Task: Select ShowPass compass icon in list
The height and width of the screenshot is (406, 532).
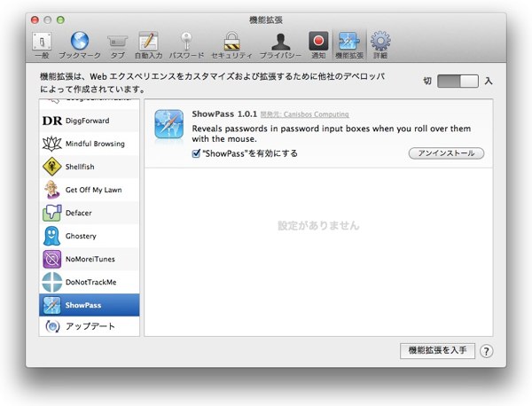Action: coord(52,305)
